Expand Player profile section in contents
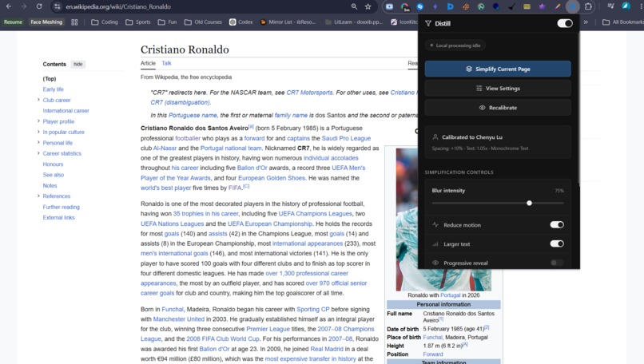 coord(38,121)
